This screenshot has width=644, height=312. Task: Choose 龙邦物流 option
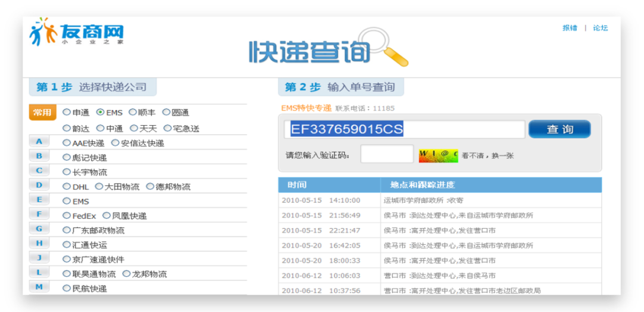pos(126,273)
